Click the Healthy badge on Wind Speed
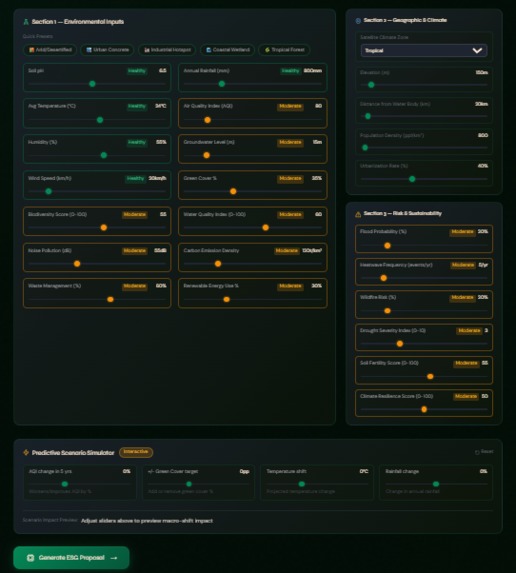Screen dimensions: 516x573 coord(135,178)
